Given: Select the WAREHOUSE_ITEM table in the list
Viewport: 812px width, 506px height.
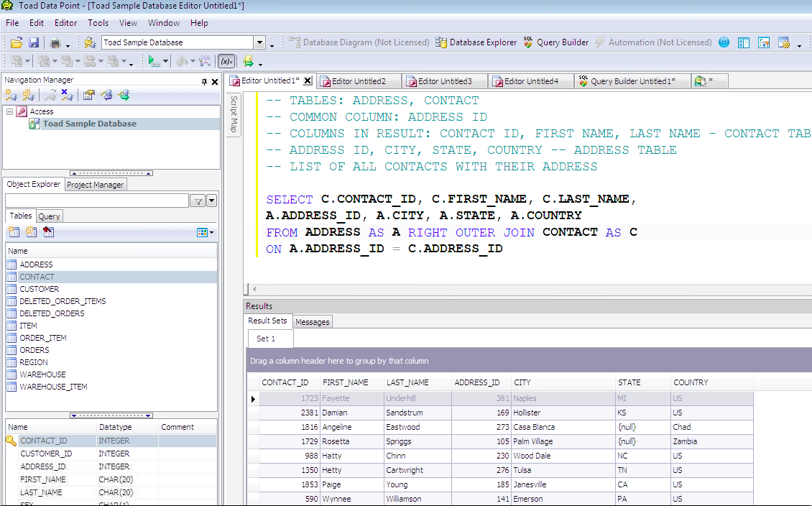Looking at the screenshot, I should (x=53, y=387).
